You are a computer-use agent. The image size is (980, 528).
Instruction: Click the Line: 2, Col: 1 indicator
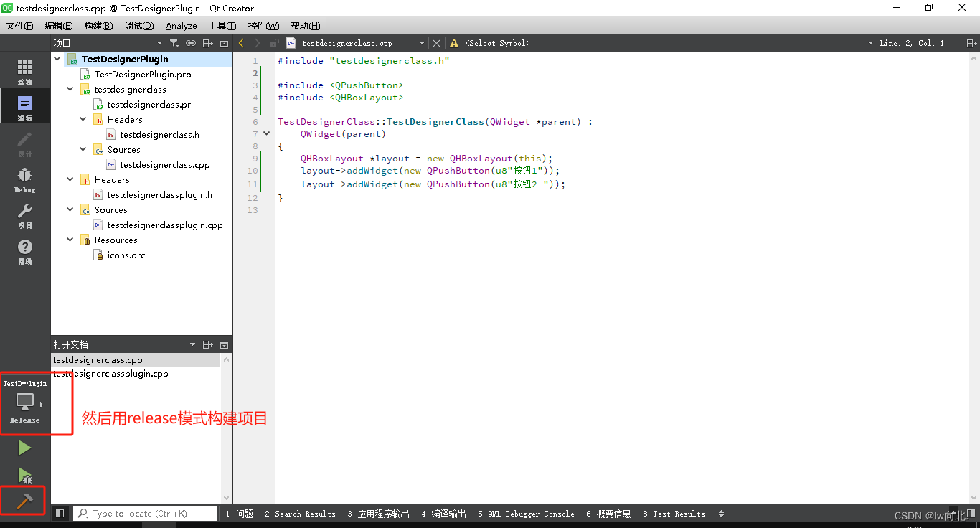click(x=913, y=43)
